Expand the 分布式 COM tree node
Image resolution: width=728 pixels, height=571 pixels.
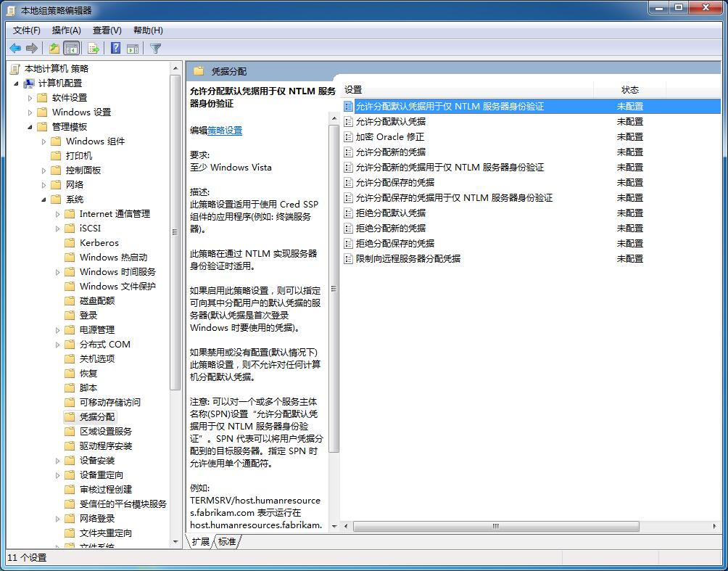tap(57, 345)
